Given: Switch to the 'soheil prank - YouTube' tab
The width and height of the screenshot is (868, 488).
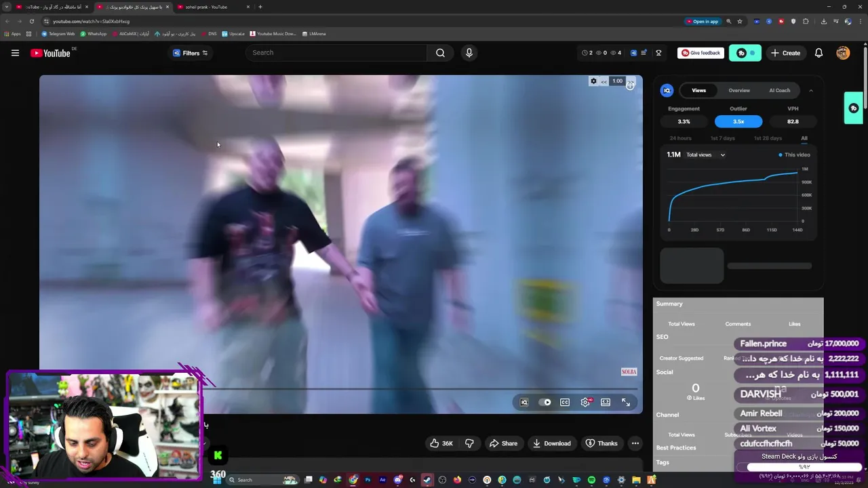Looking at the screenshot, I should point(214,7).
